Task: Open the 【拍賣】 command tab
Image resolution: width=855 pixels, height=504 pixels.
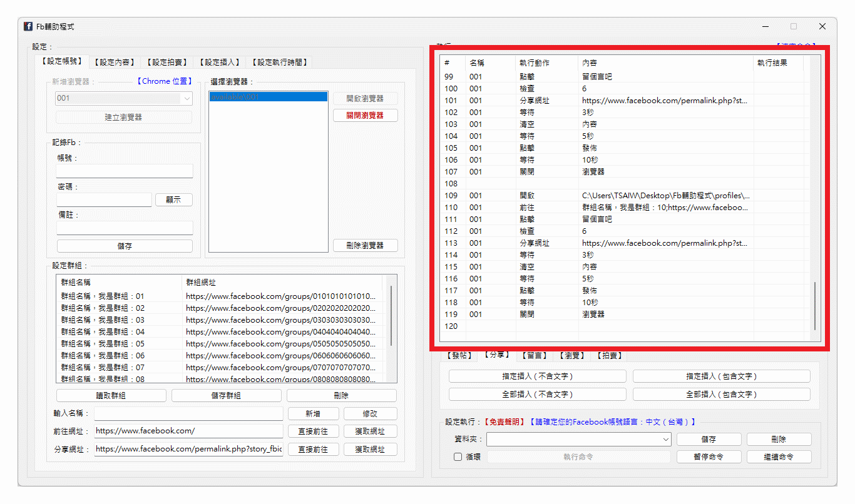Action: click(610, 355)
